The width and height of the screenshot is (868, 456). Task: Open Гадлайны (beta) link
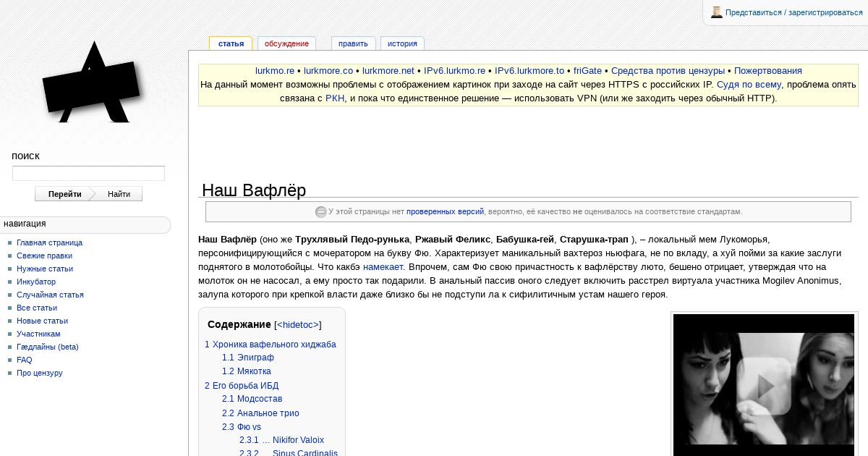[48, 347]
